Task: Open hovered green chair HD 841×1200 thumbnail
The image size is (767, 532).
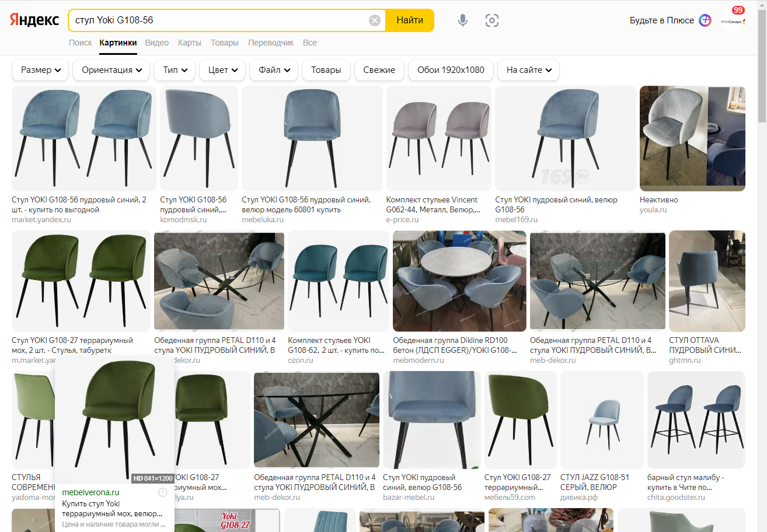Action: coord(114,419)
